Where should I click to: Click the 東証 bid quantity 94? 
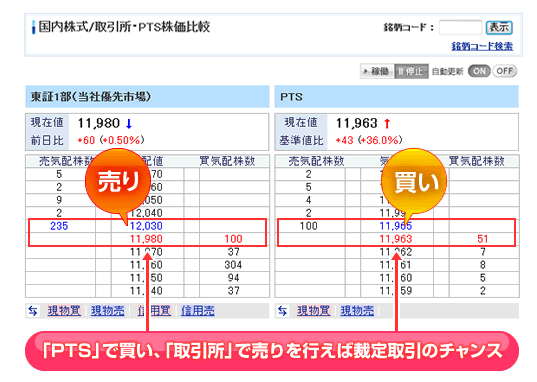click(x=233, y=278)
